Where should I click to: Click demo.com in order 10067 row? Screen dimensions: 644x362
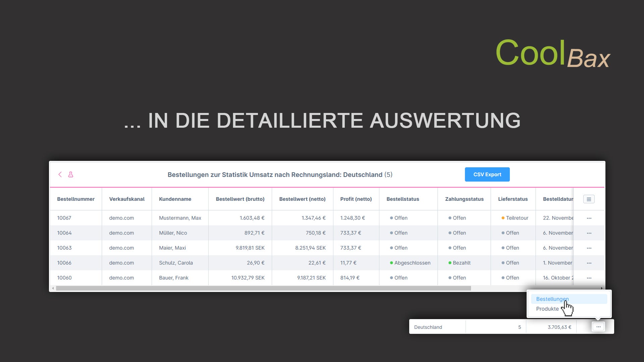(121, 218)
